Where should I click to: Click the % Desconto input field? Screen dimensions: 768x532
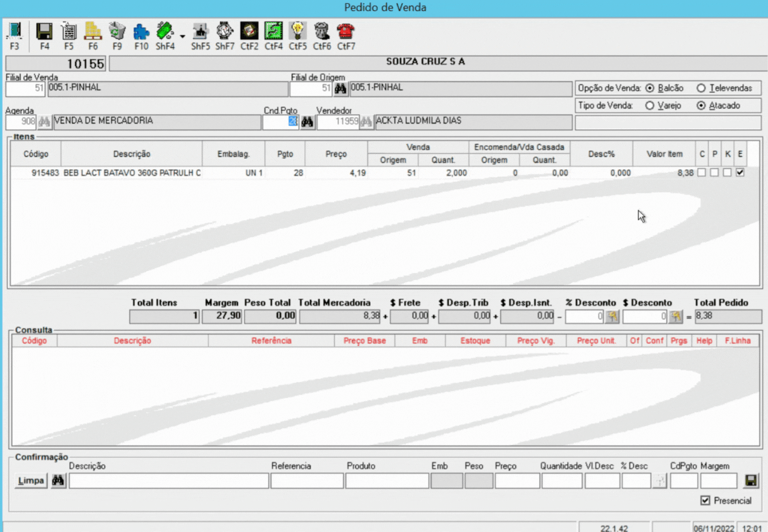tap(584, 316)
